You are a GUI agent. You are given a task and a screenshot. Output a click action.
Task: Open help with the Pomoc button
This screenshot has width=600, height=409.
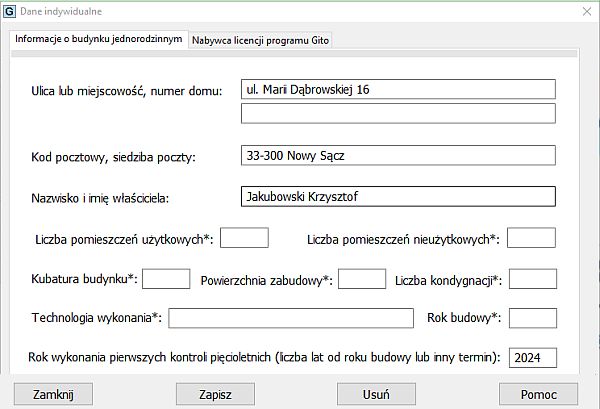pos(539,394)
